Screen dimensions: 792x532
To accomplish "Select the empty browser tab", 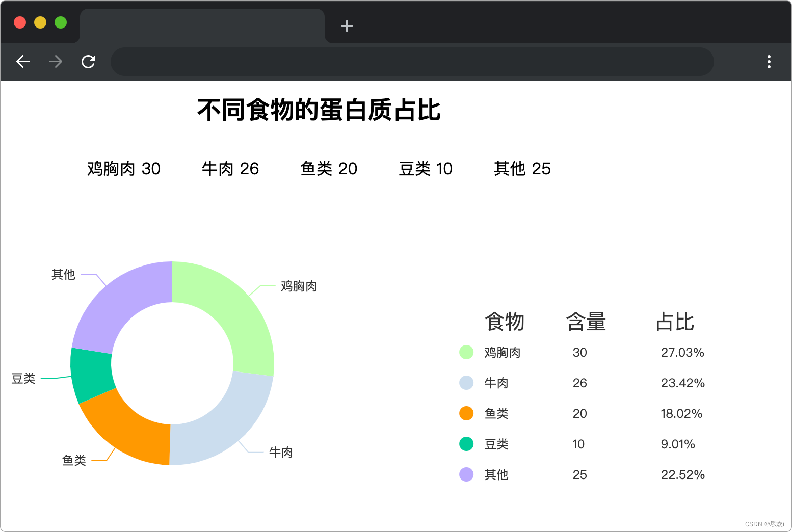I will click(202, 26).
